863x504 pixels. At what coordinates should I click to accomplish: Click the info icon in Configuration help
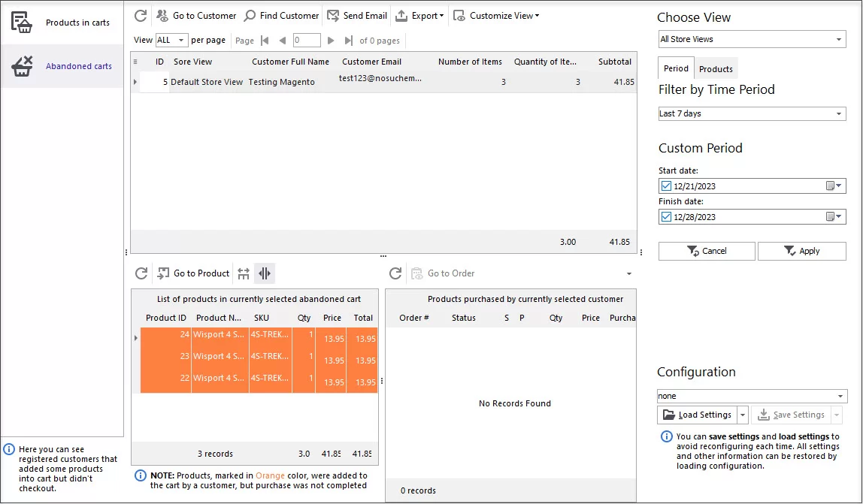tap(667, 436)
